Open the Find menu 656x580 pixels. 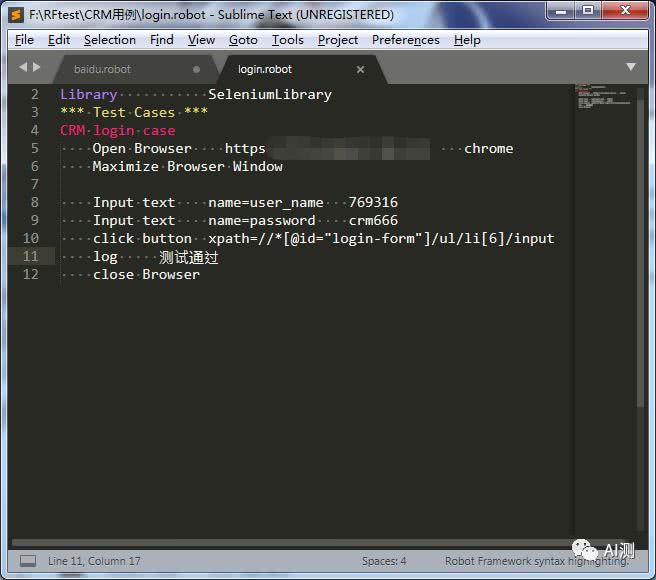[x=161, y=40]
